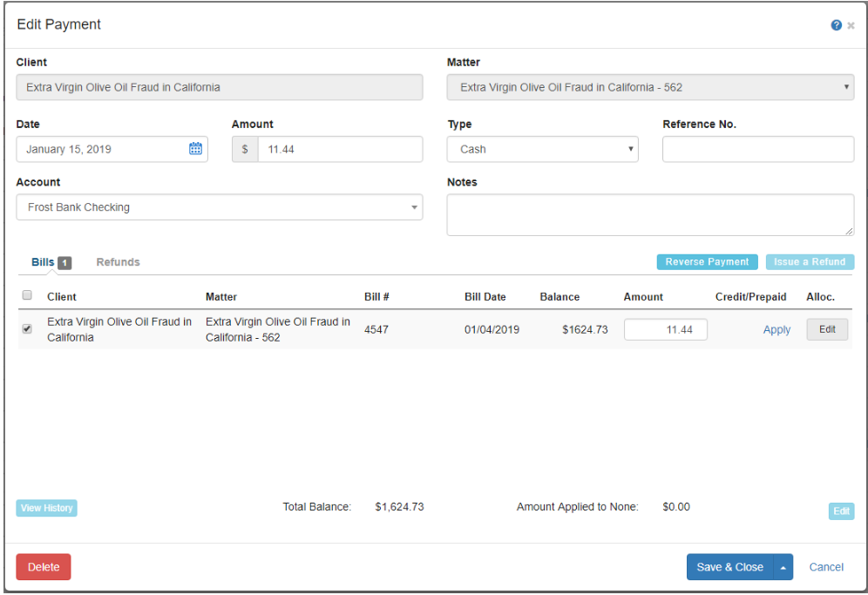Edit allocation for bill 4547

pyautogui.click(x=827, y=329)
